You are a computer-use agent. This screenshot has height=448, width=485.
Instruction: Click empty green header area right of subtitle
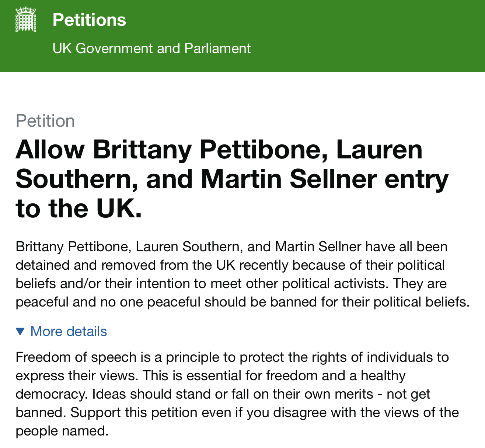click(369, 48)
